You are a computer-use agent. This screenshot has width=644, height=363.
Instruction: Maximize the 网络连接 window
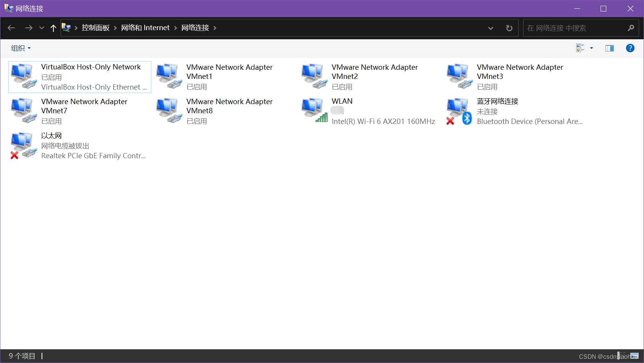coord(603,8)
